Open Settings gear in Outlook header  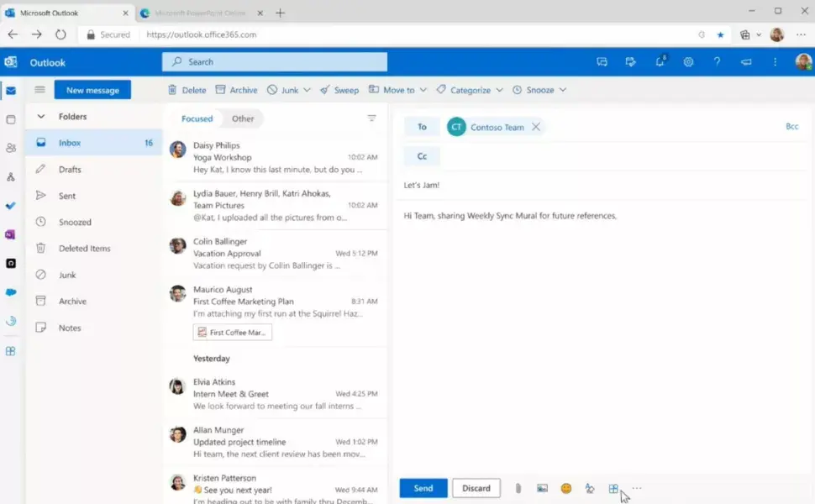click(x=688, y=62)
